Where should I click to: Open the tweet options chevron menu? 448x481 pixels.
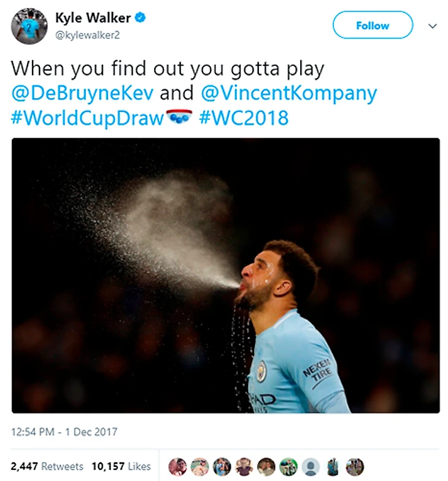pyautogui.click(x=432, y=26)
